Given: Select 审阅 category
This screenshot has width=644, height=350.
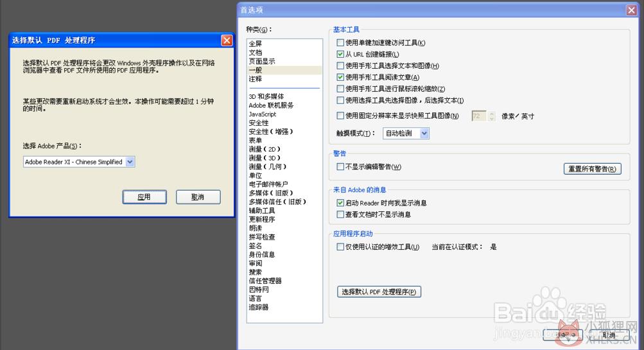Looking at the screenshot, I should [255, 263].
